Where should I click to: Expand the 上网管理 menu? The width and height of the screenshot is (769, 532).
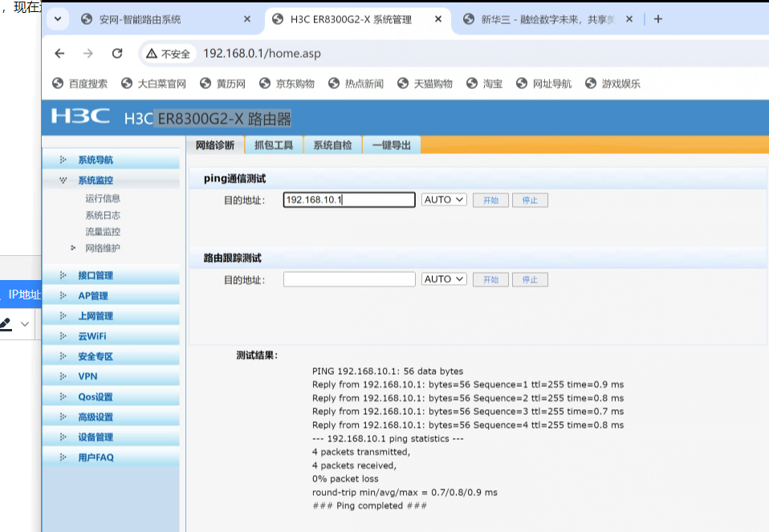click(111, 316)
